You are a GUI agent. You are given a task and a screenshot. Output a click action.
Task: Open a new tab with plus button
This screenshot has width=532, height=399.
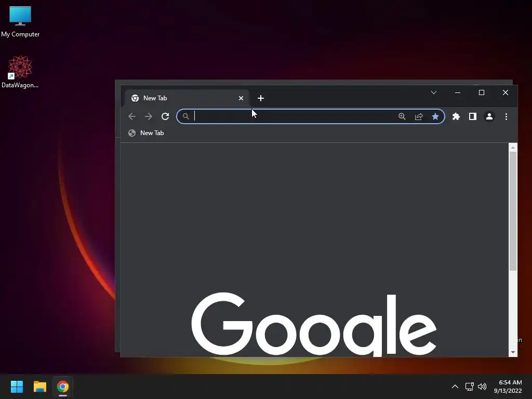[261, 98]
